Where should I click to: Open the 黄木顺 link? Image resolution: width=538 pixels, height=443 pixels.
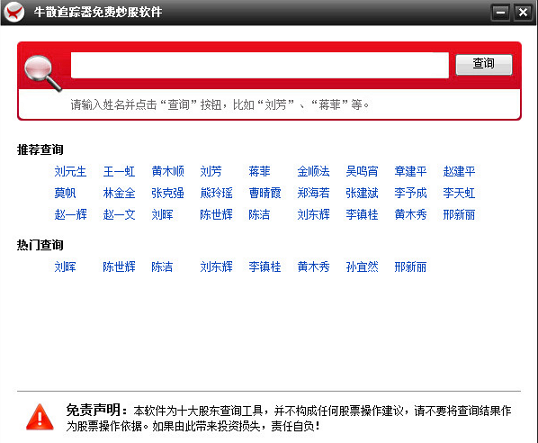tap(168, 171)
